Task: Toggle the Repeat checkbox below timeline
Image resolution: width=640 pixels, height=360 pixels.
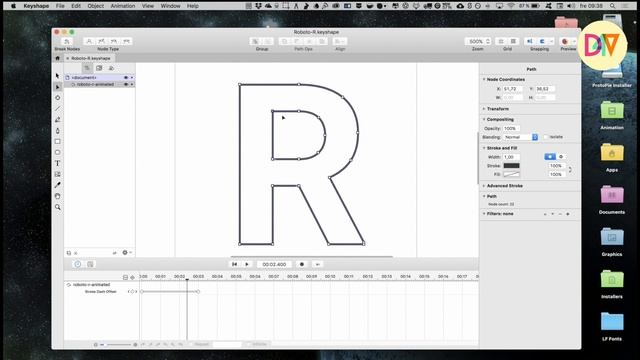Action: tap(191, 344)
